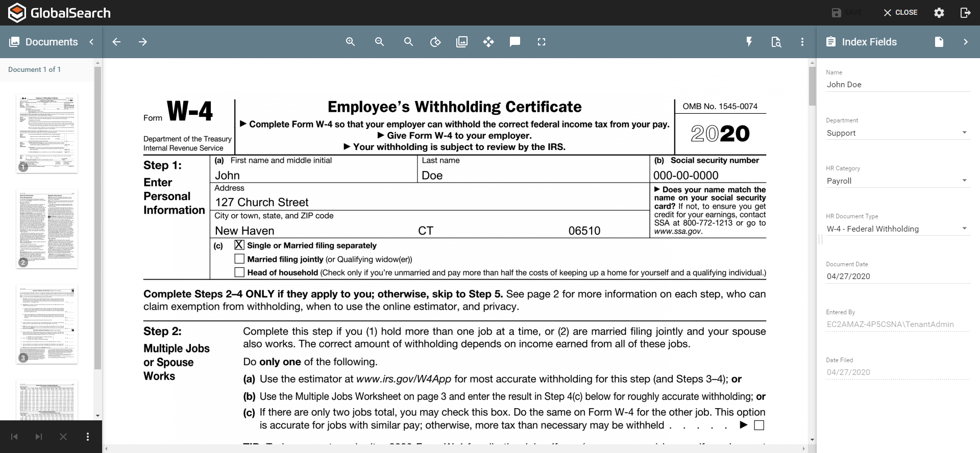This screenshot has height=453, width=980.
Task: Open the viewer toolbar three-dot menu
Action: [x=802, y=42]
